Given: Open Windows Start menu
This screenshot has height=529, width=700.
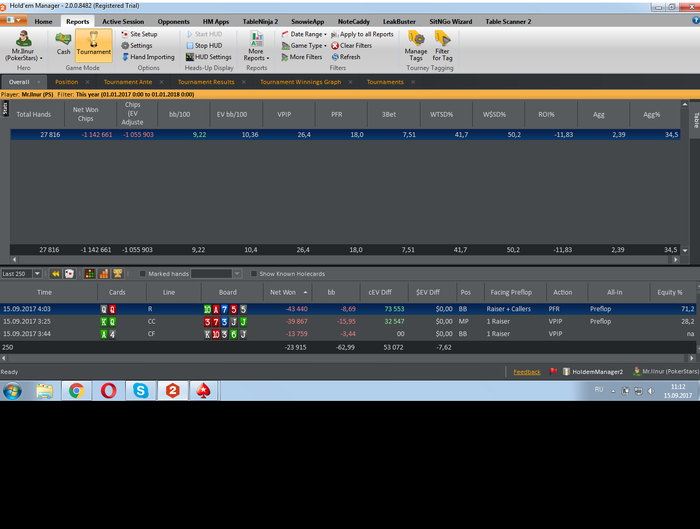Looking at the screenshot, I should (12, 391).
